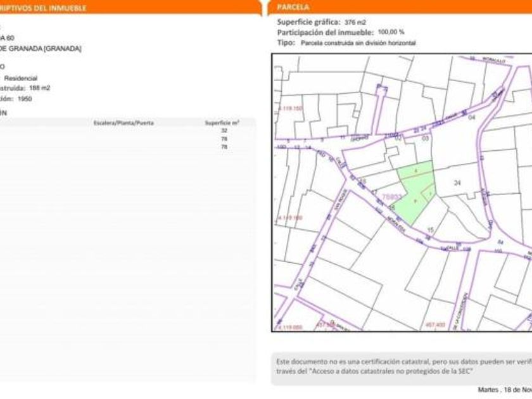Select the 32 surface value in table

224,130
